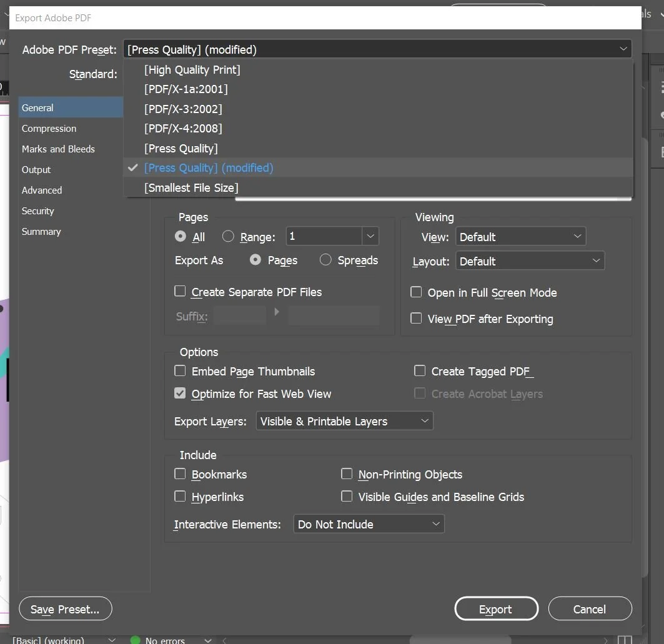Screen dimensions: 664x644
Task: Enable the Hyperlinks checkbox
Action: point(180,496)
